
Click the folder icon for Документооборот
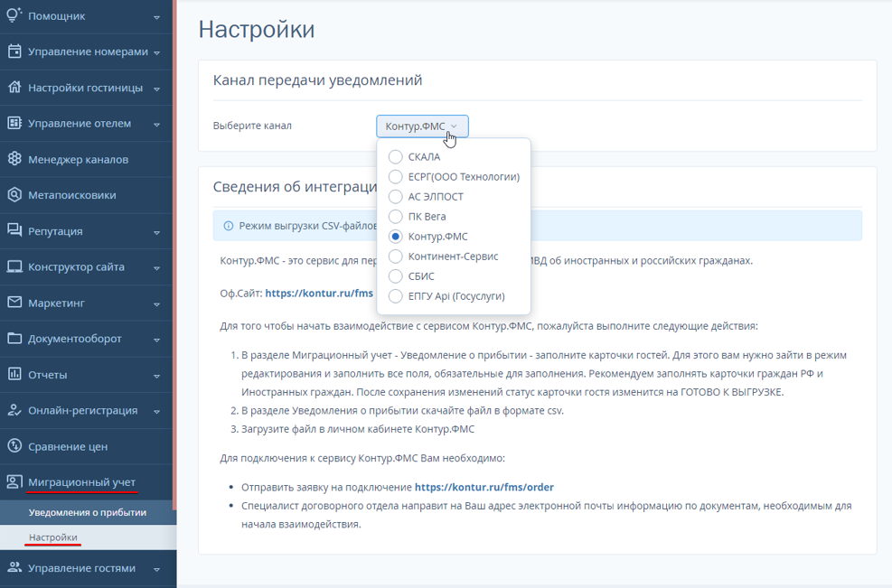click(x=14, y=338)
